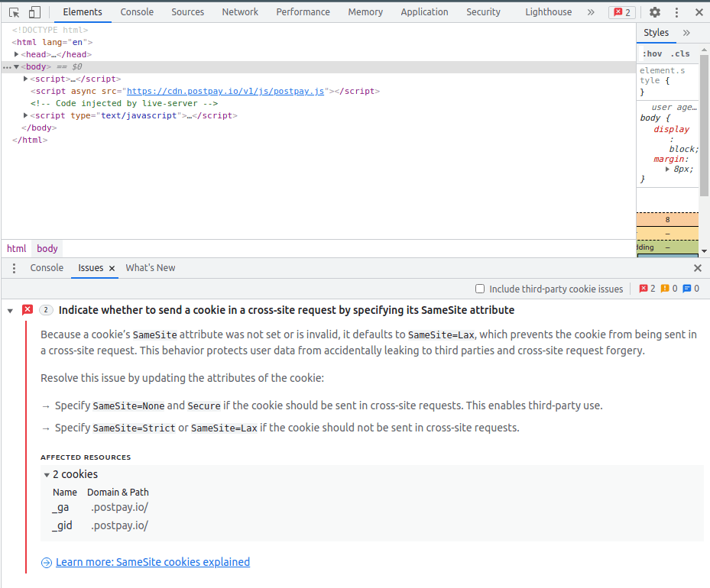
Task: Expand the text/javascript script element
Action: pyautogui.click(x=26, y=115)
